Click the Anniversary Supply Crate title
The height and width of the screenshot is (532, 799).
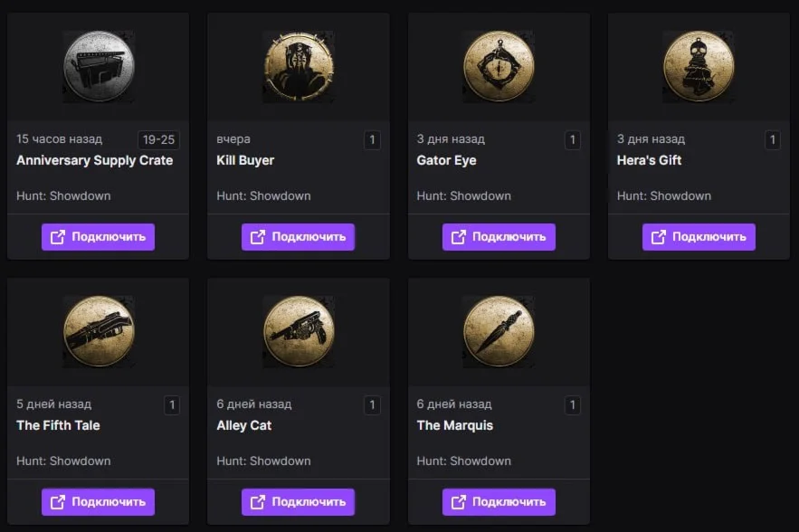coord(94,160)
